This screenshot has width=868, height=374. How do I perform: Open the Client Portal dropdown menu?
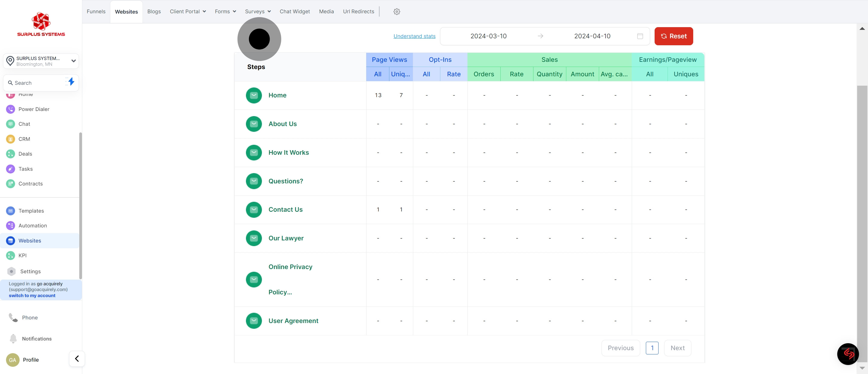pos(188,11)
